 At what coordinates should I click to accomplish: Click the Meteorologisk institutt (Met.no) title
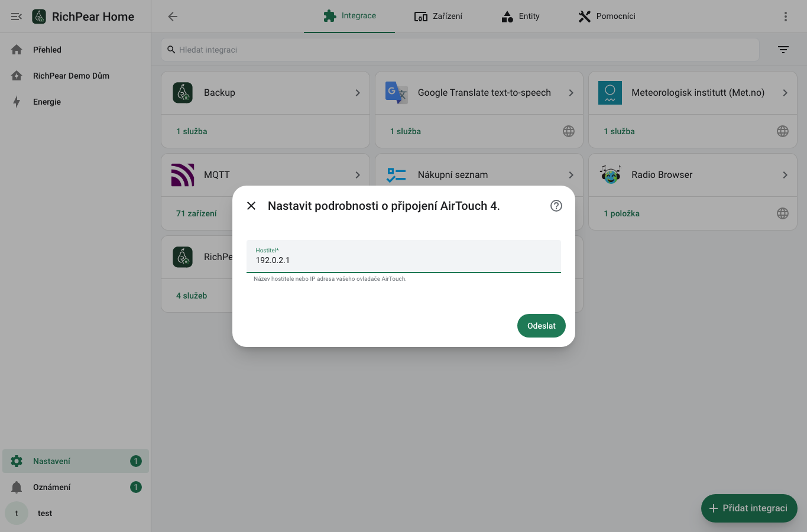tap(698, 93)
